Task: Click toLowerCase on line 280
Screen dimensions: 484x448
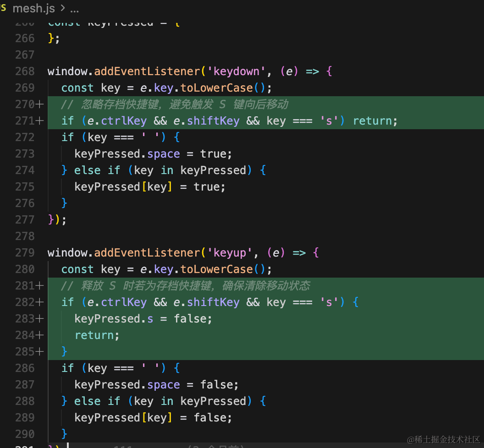Action: (x=216, y=269)
